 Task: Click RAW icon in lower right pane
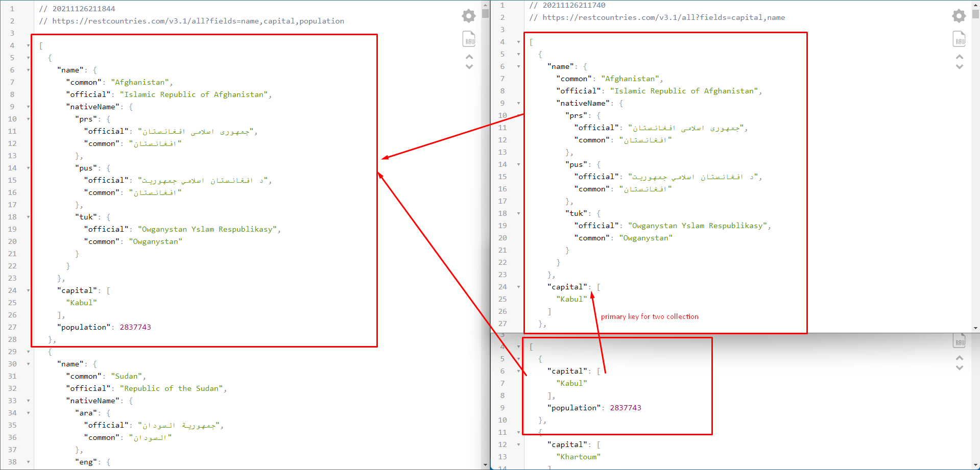[959, 340]
